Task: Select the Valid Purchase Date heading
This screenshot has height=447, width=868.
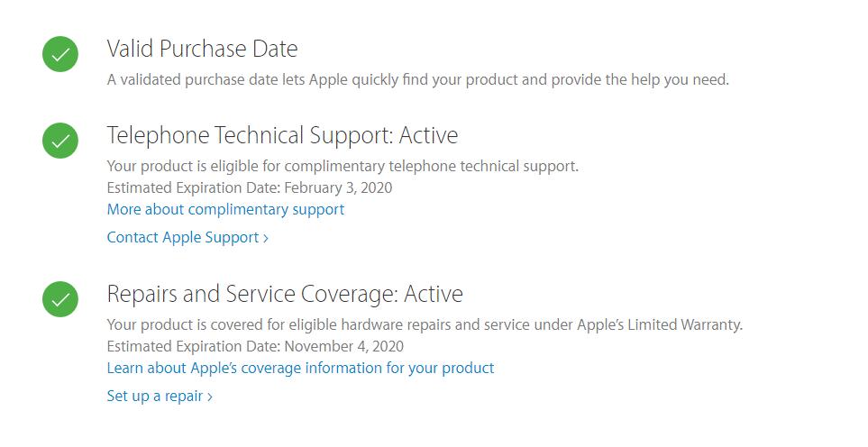Action: point(202,49)
